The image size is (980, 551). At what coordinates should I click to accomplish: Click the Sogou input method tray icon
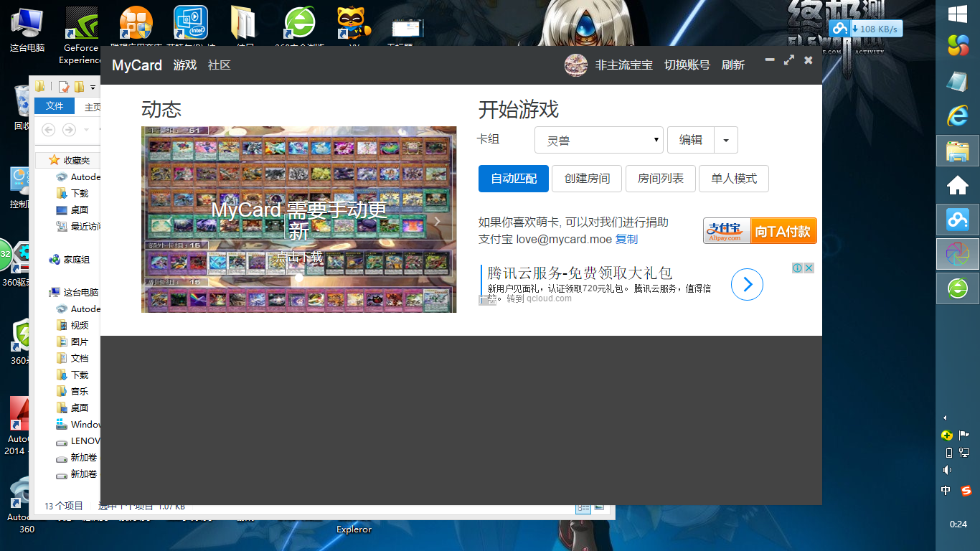[x=966, y=491]
